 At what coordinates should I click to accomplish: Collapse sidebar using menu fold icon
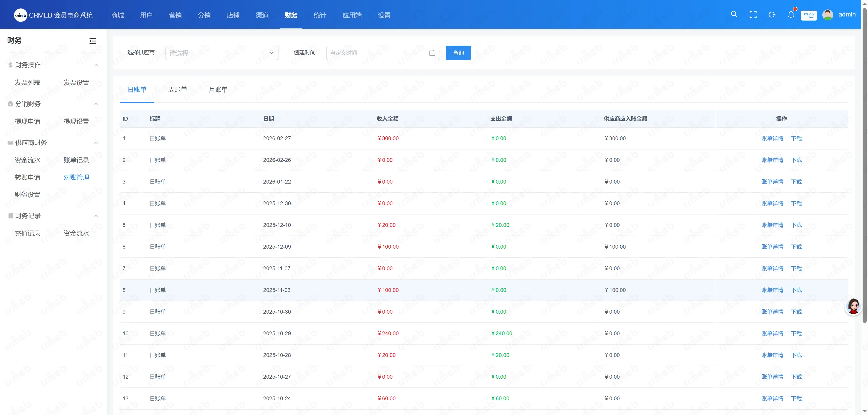coord(93,41)
